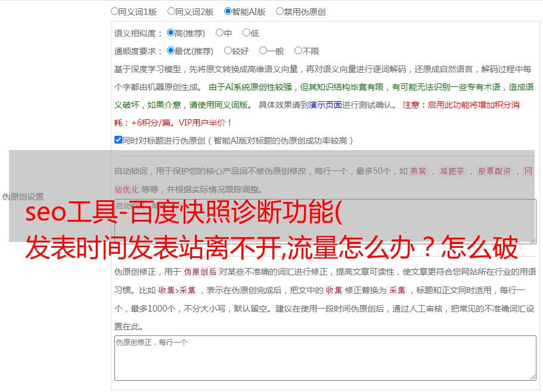Set 通顺度要求 to 不限

pyautogui.click(x=298, y=51)
